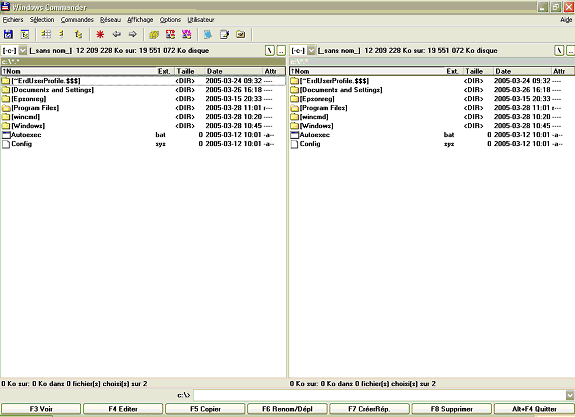This screenshot has height=417, width=575.
Task: Open the Aide menu
Action: click(x=566, y=20)
